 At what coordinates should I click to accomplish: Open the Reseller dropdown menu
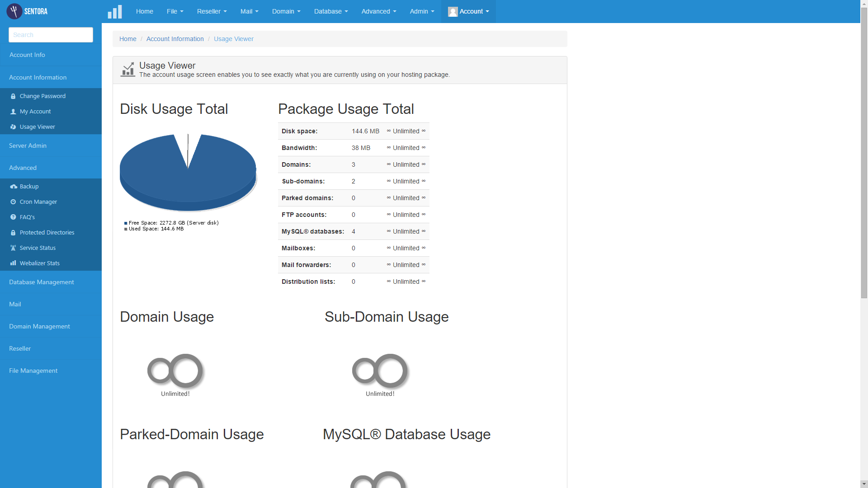212,11
